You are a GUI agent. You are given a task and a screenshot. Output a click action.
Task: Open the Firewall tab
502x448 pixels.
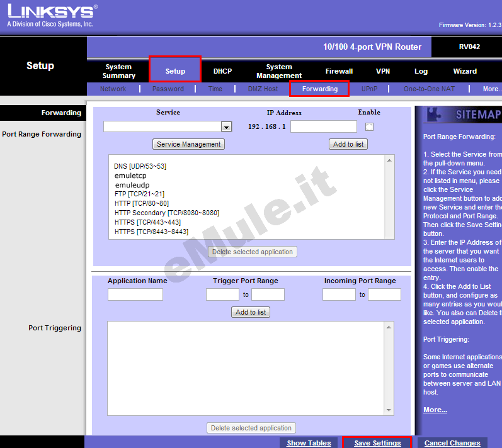339,71
